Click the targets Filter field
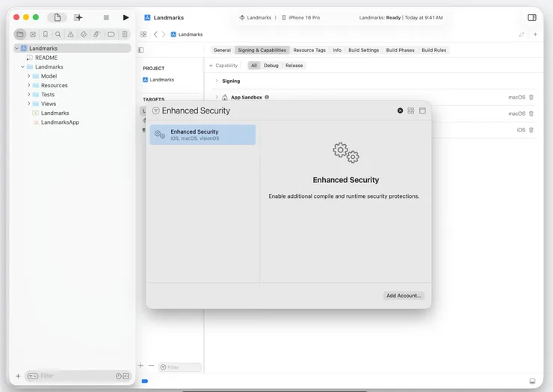Viewport: 553px width, 392px height. point(180,367)
